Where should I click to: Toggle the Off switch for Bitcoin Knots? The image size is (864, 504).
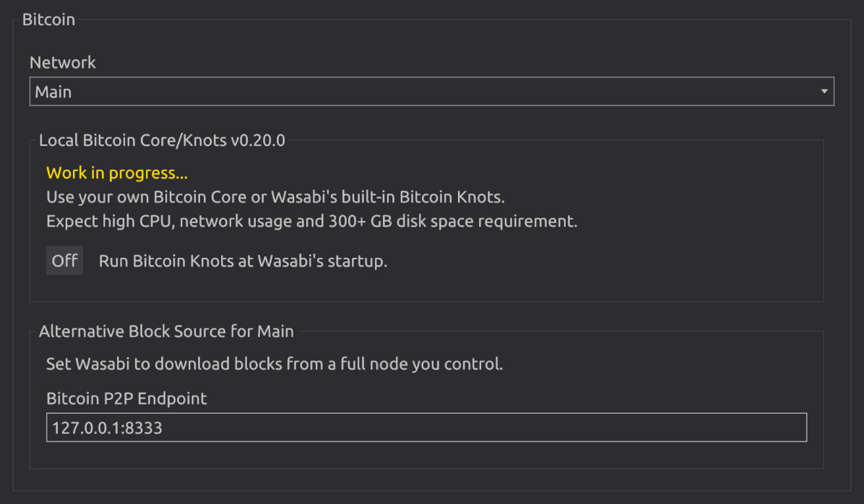coord(64,261)
